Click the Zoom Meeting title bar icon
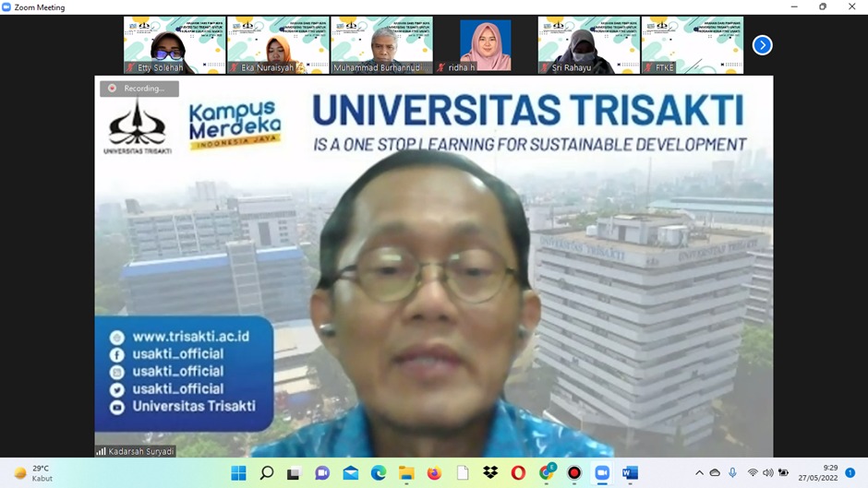Viewport: 868px width, 488px height. pyautogui.click(x=6, y=7)
